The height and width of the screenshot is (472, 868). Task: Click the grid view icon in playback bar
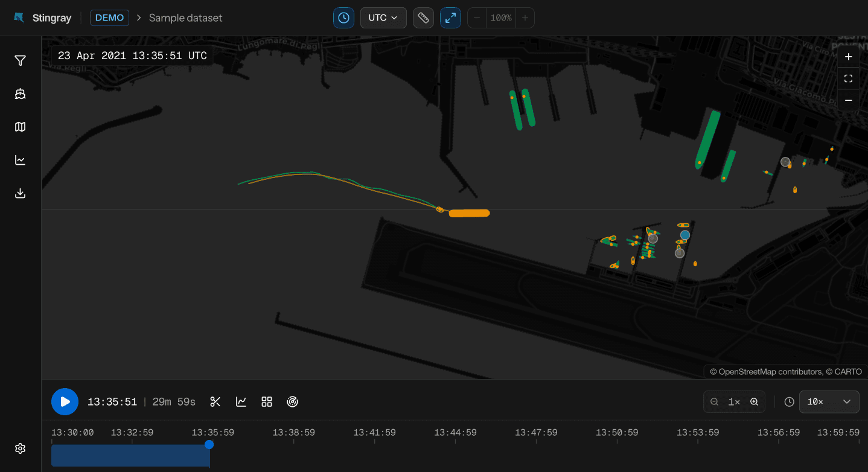267,401
